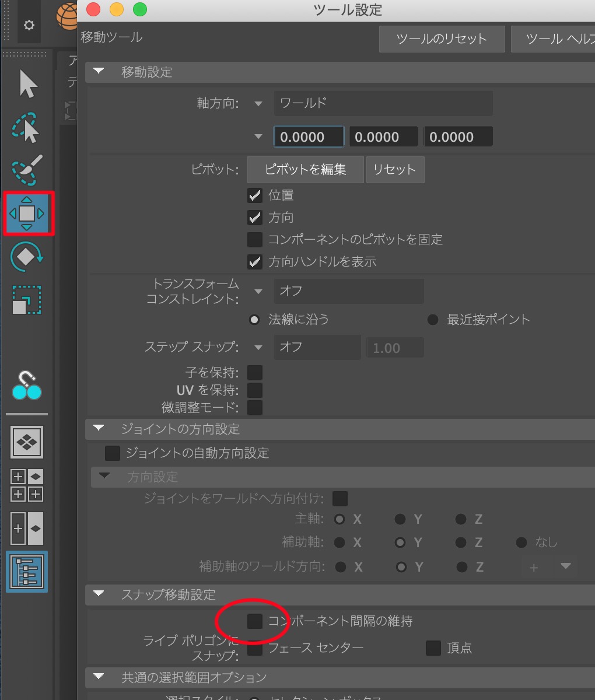
Task: Select the Move tool icon
Action: pyautogui.click(x=27, y=213)
